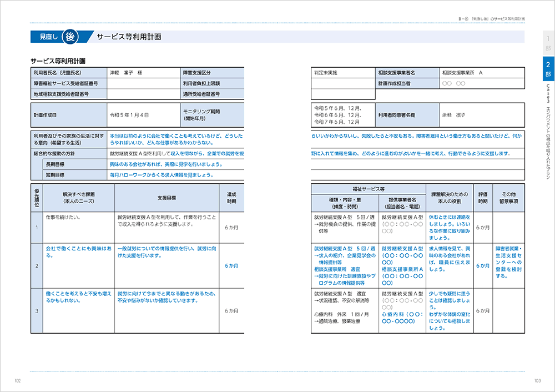
Task: Select priority row number 2 cell
Action: (x=37, y=265)
